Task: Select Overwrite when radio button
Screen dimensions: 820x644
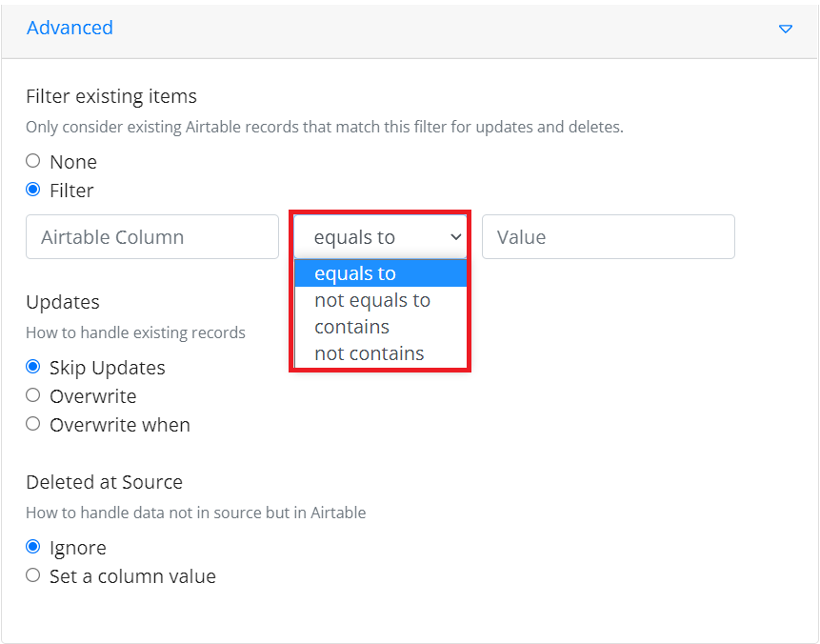Action: 33,424
